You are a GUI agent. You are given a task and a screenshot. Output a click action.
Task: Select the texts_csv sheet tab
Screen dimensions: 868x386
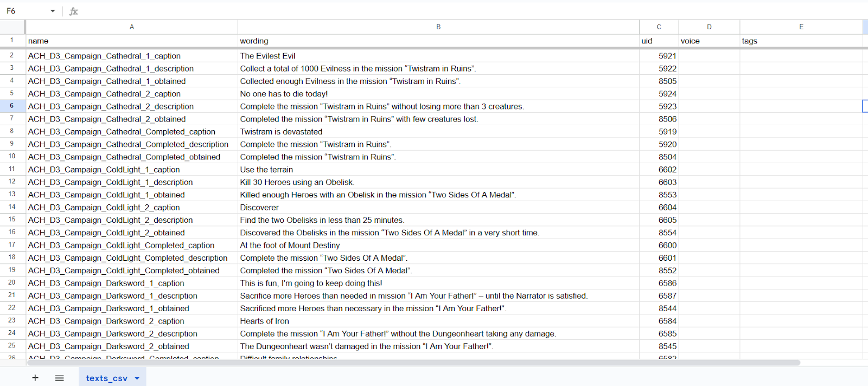[x=106, y=378]
